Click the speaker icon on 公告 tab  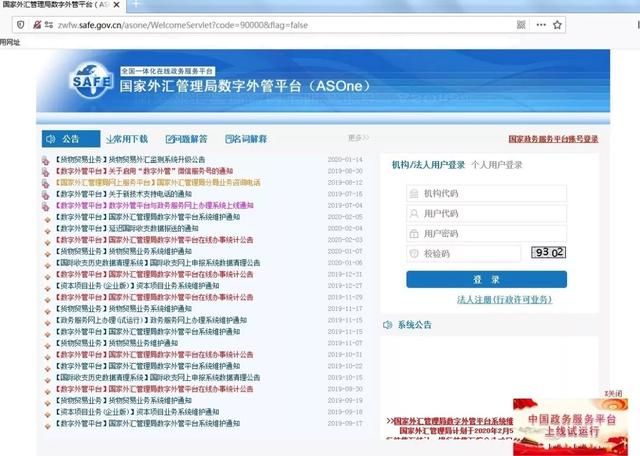[x=51, y=139]
